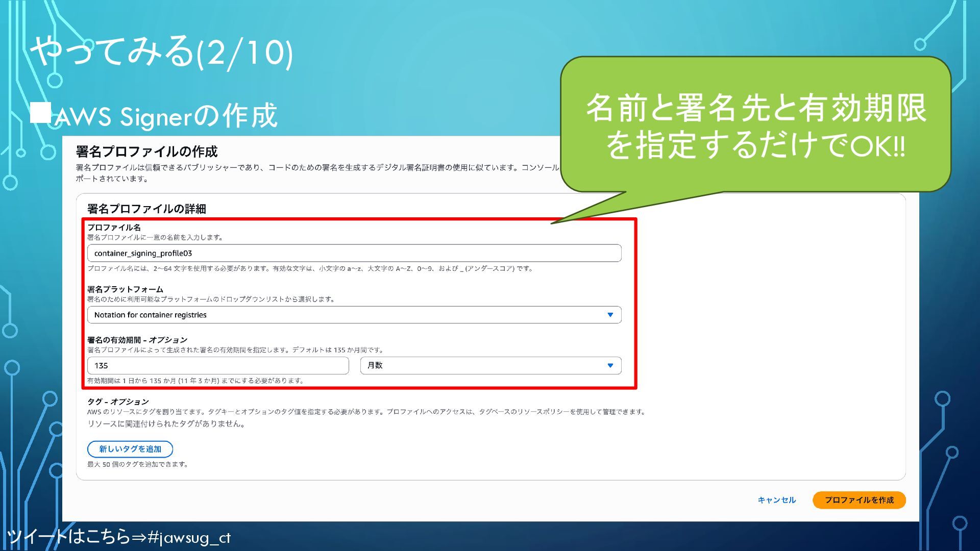
Task: Click the 署名の有効期間 - オプション label
Action: pyautogui.click(x=137, y=340)
